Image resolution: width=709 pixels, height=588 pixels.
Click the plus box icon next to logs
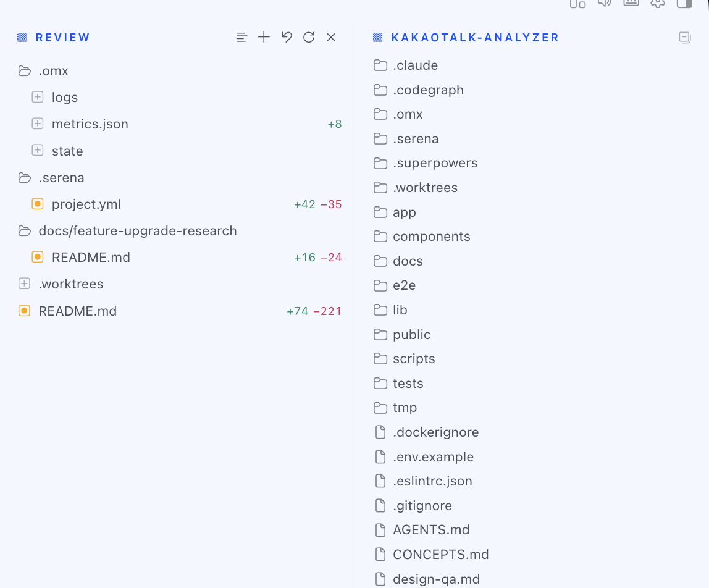point(38,97)
